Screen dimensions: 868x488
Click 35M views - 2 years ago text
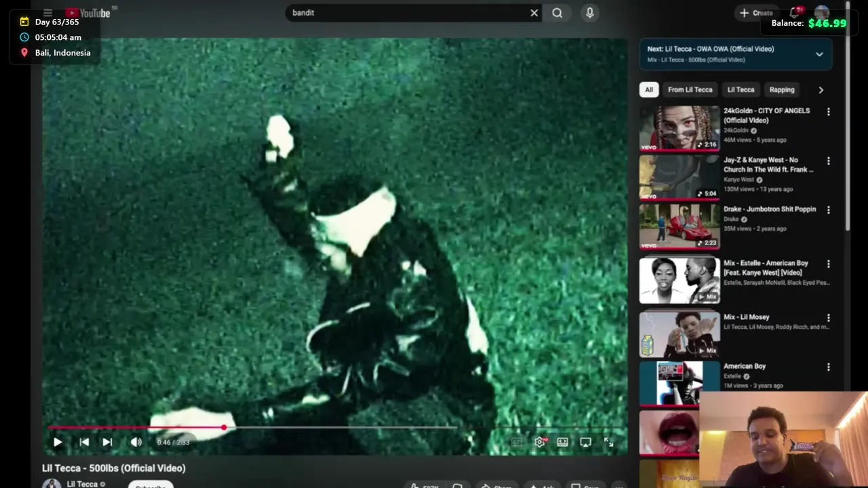tap(755, 228)
